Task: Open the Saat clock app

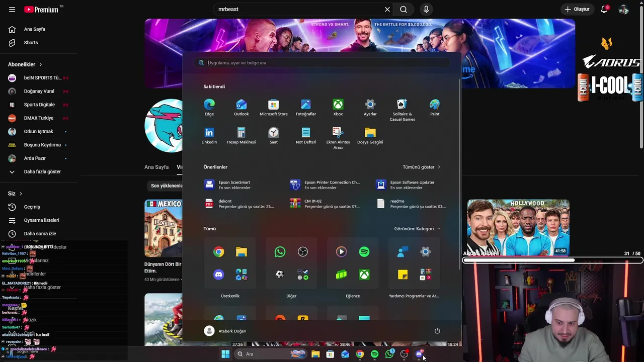Action: pyautogui.click(x=274, y=136)
